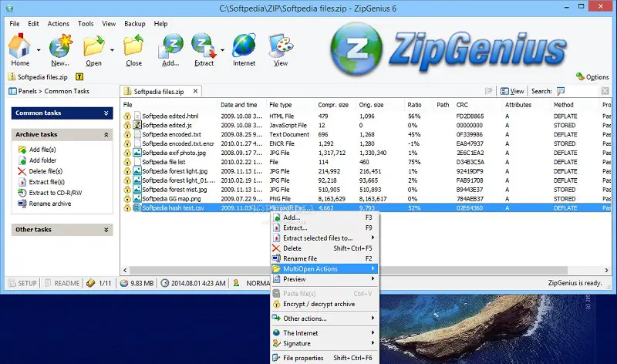Screen dimensions: 617x364
Task: Open The Internet submenu
Action: coord(324,333)
